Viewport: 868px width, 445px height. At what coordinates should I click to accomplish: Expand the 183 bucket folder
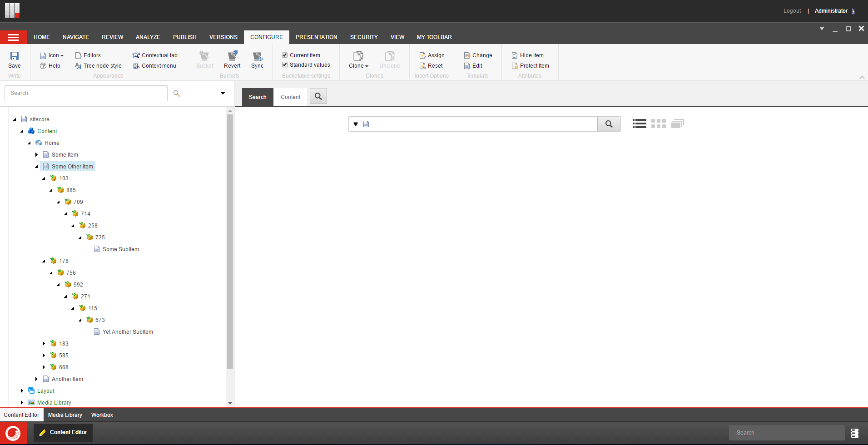click(x=44, y=344)
